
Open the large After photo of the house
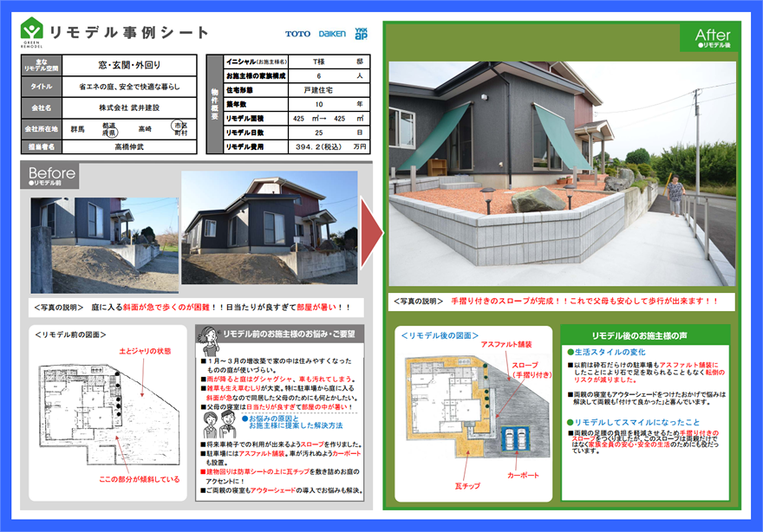(562, 173)
